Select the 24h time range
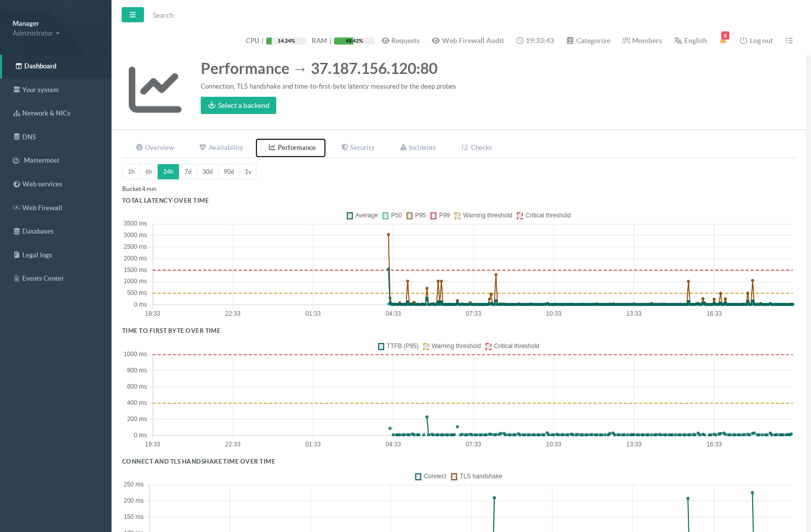The width and height of the screenshot is (811, 532). (x=168, y=172)
